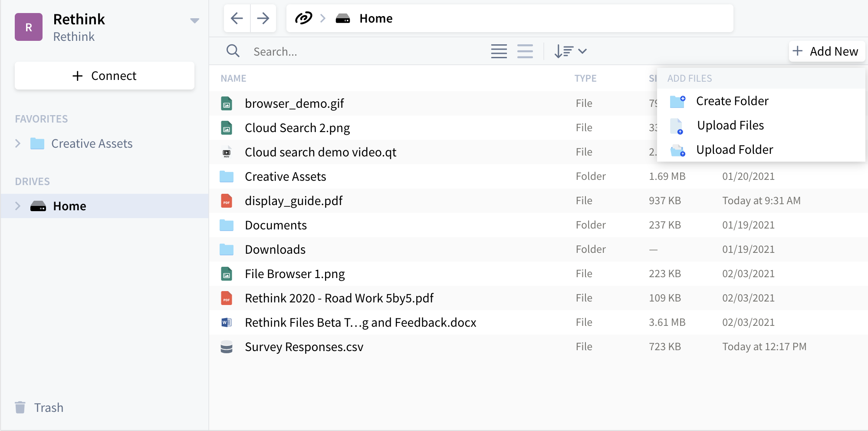Viewport: 868px width, 431px height.
Task: Go back with the left arrow
Action: pos(237,18)
